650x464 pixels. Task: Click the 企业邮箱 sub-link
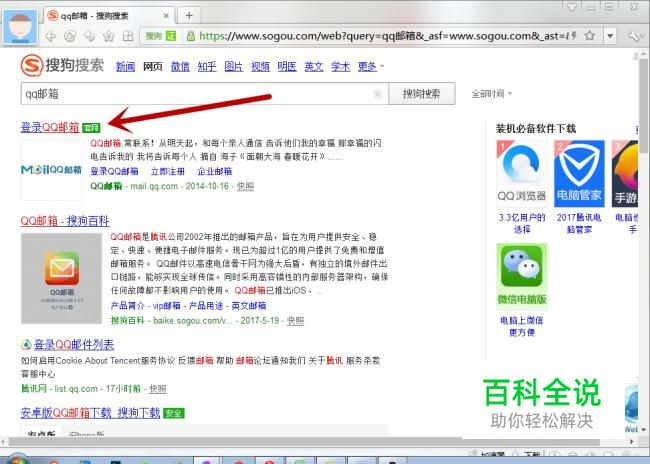point(215,171)
